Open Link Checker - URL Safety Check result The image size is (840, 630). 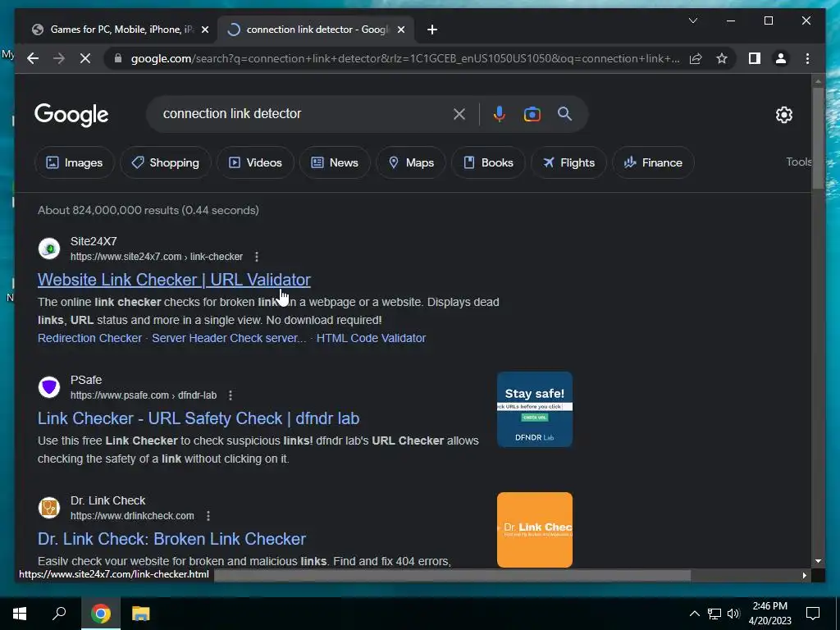click(x=199, y=418)
